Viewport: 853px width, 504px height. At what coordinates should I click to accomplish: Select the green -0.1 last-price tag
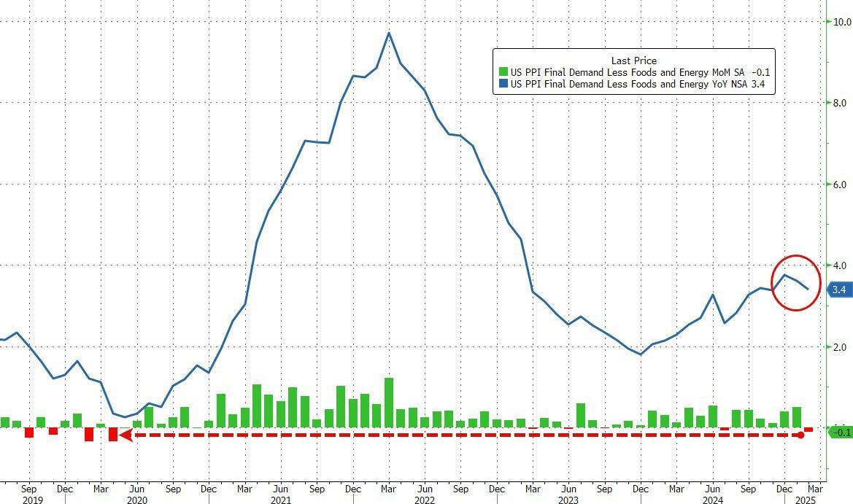(x=840, y=432)
